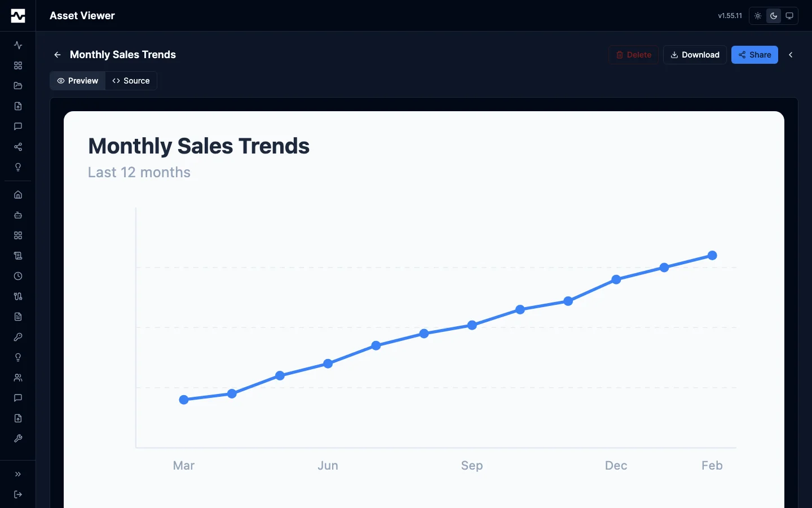The width and height of the screenshot is (812, 508).
Task: Open the users icon in sidebar
Action: [x=18, y=378]
